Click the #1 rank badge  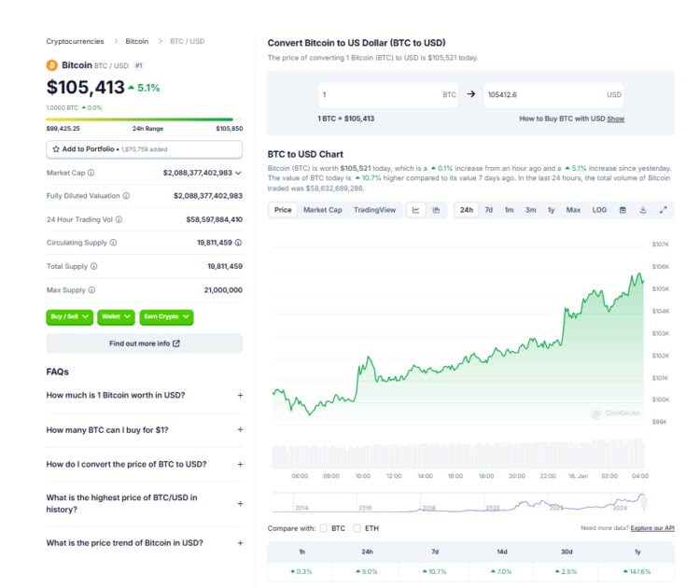click(x=139, y=65)
